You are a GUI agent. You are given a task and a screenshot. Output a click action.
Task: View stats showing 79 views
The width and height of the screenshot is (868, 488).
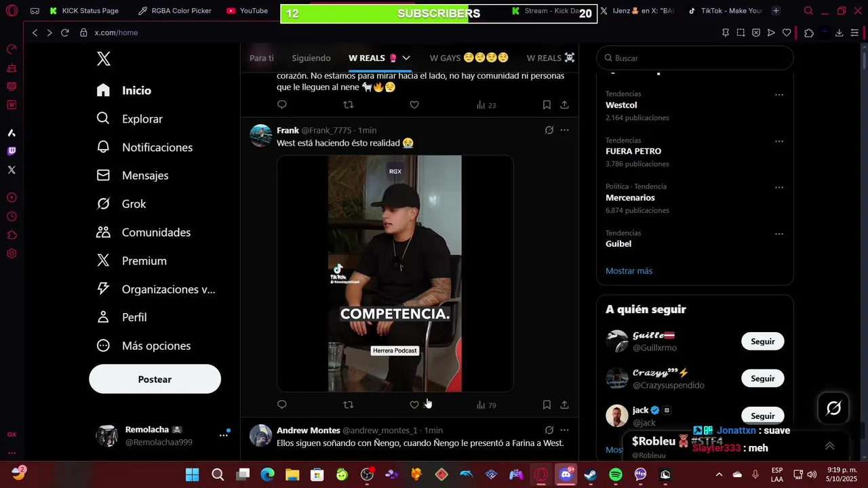coord(486,405)
